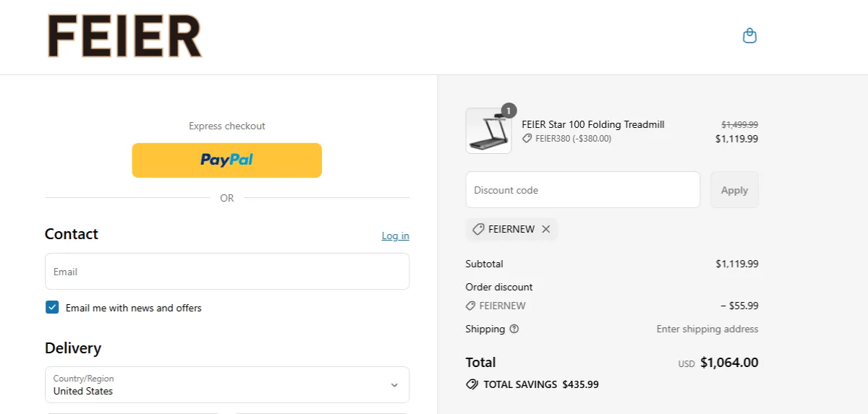The width and height of the screenshot is (868, 414).
Task: Click the TOTAL SAVINGS $435.99 text
Action: 541,384
